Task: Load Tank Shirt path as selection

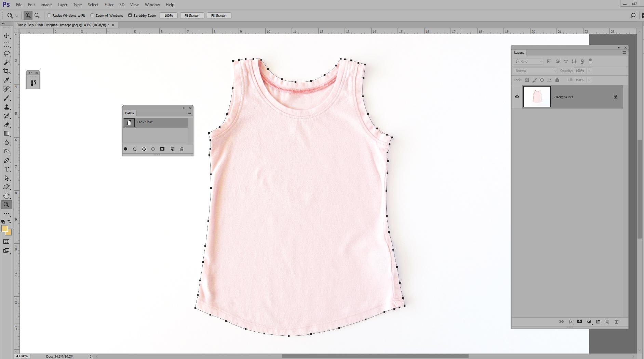Action: (x=144, y=149)
